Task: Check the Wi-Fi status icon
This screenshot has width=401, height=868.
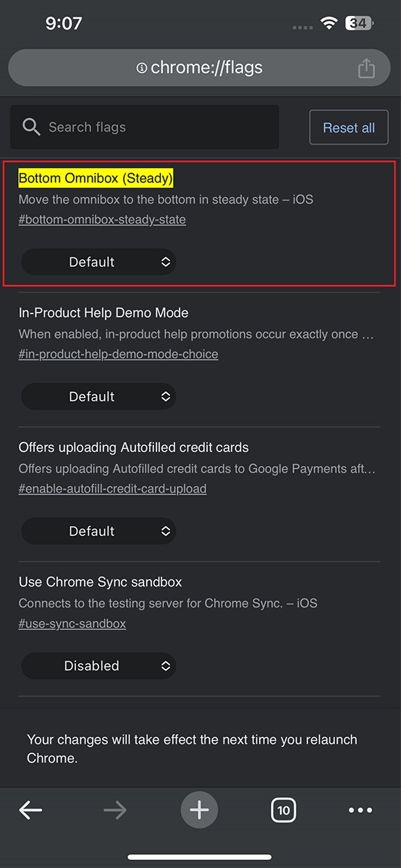Action: tap(329, 23)
